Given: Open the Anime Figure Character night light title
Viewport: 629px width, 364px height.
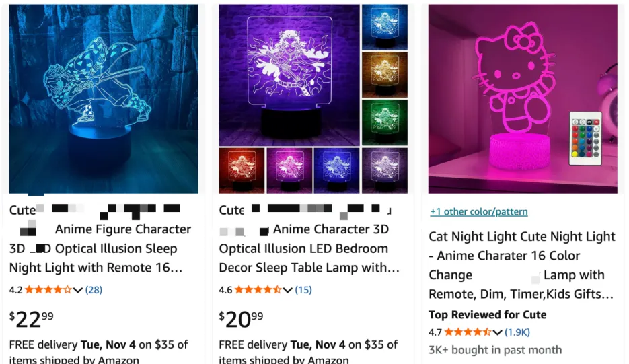Looking at the screenshot, I should [x=100, y=248].
